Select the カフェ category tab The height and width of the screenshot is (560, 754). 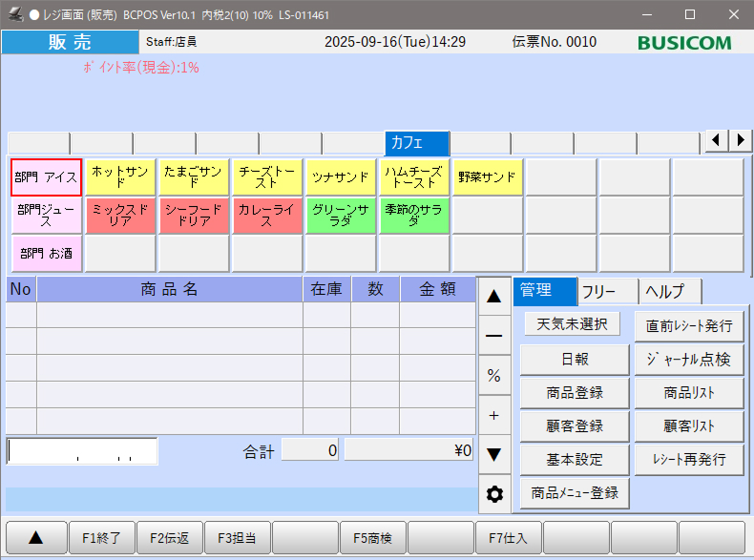pos(416,143)
